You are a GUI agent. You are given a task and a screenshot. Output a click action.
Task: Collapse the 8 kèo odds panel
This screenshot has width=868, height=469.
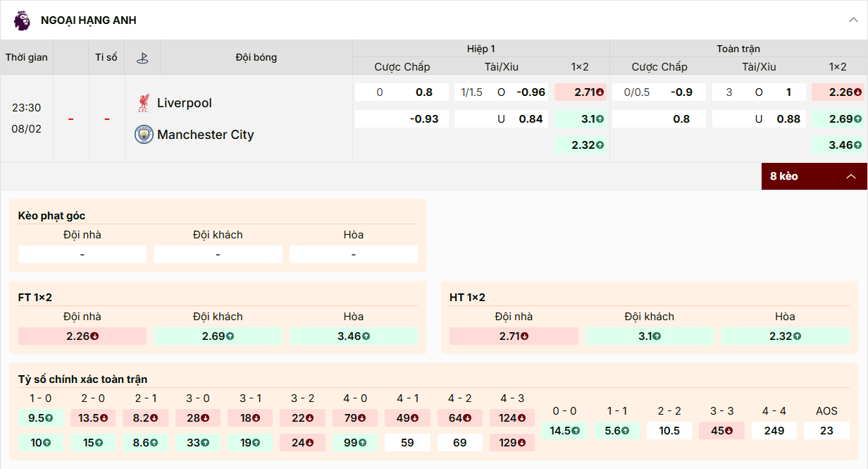point(850,176)
